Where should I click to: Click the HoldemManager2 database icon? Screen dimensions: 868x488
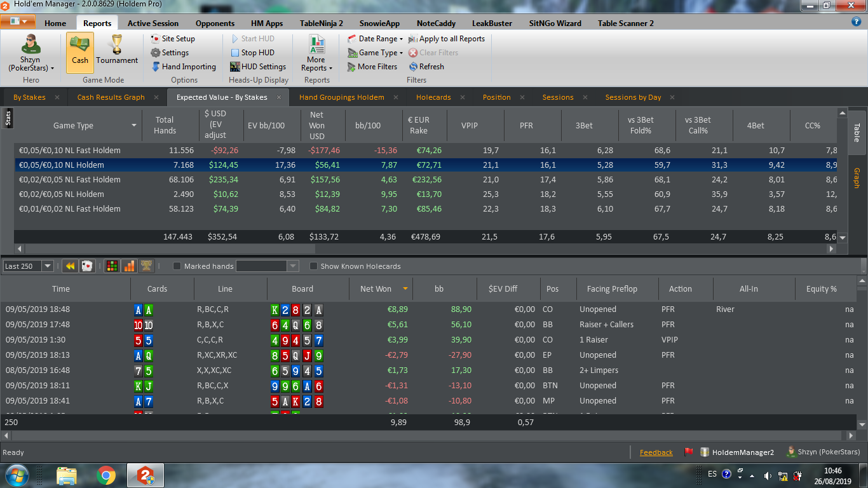click(705, 452)
